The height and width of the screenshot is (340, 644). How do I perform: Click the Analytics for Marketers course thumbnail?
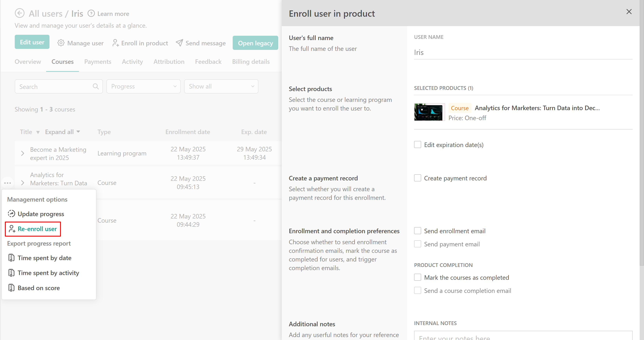click(429, 112)
